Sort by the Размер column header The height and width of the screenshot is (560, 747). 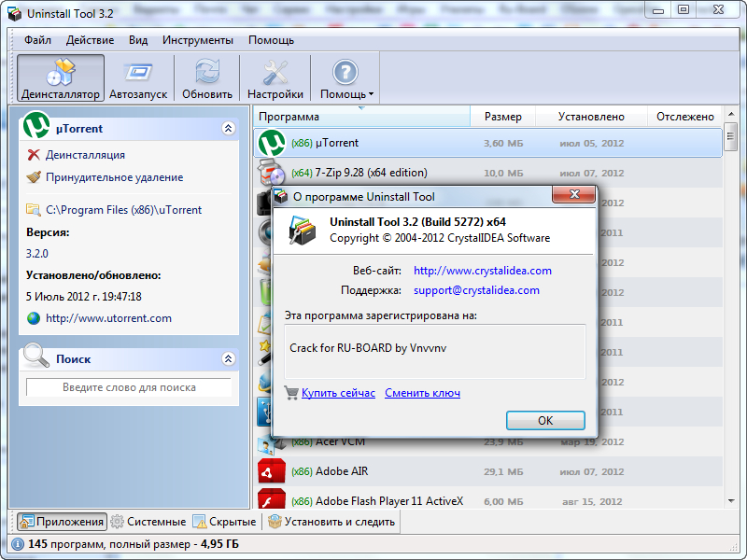[503, 117]
